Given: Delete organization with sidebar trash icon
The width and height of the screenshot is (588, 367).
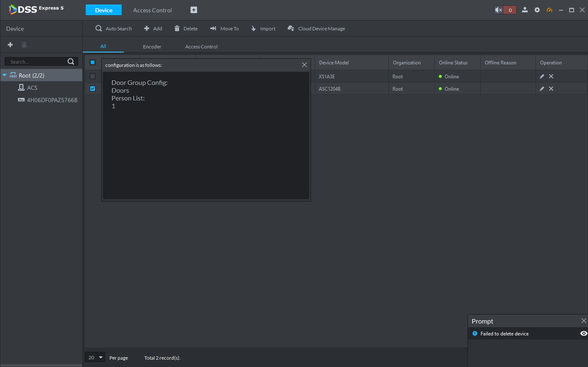Looking at the screenshot, I should [24, 45].
